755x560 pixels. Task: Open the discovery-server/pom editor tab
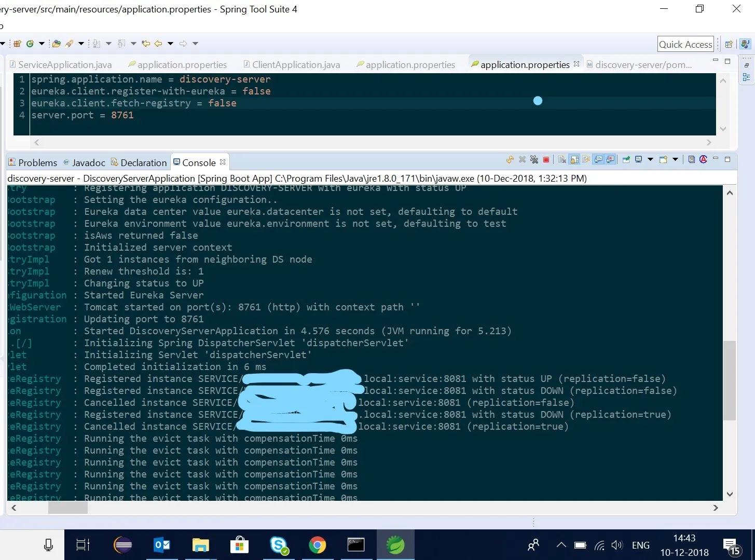(639, 64)
